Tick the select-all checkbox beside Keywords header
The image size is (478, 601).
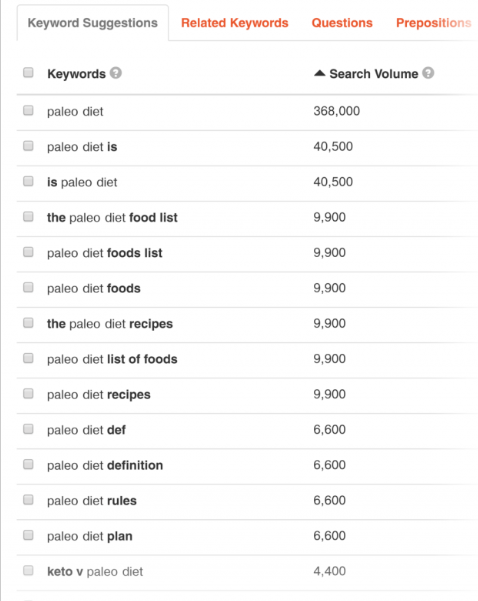(28, 72)
